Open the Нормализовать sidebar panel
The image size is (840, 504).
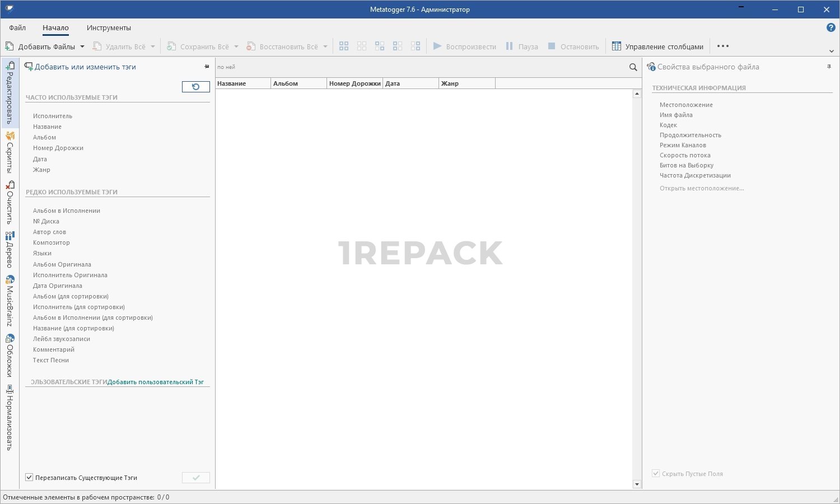coord(10,417)
